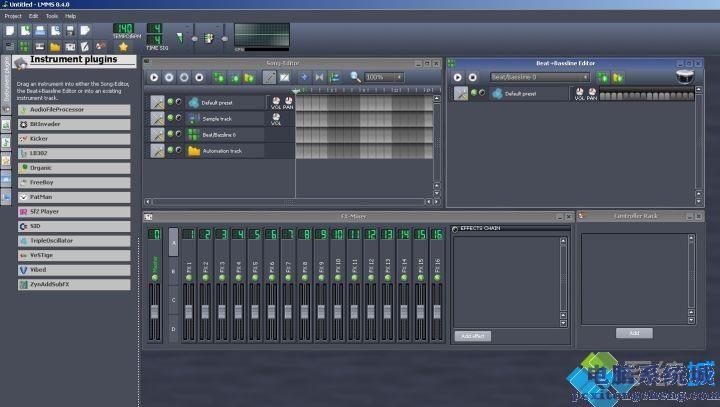Switch FX-Mixer to bank B
The height and width of the screenshot is (407, 720).
173,271
